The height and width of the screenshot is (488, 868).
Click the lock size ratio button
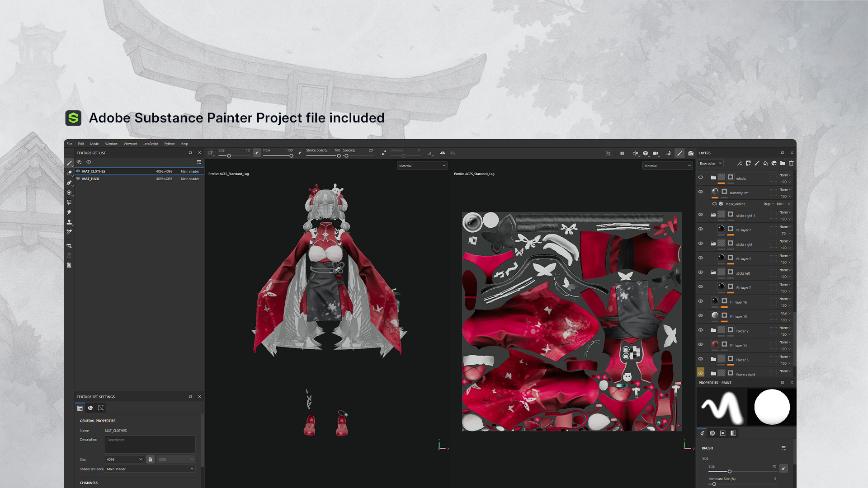pyautogui.click(x=150, y=459)
